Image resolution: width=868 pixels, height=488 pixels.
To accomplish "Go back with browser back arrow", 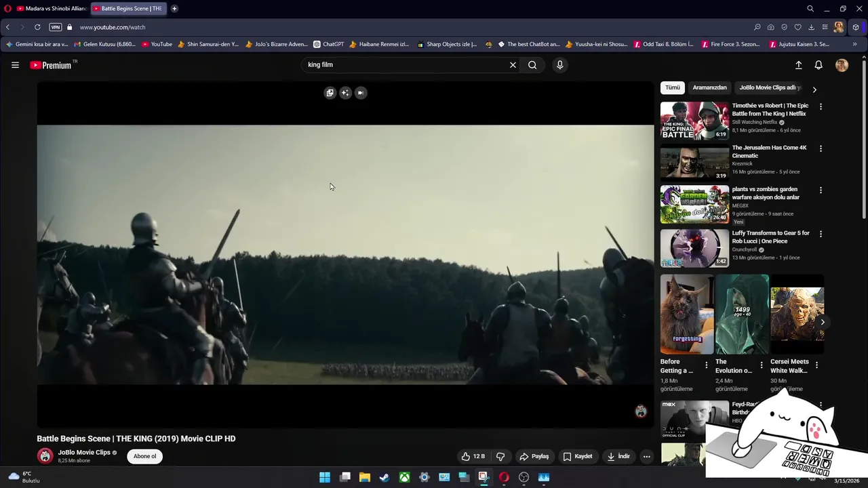I will tap(7, 27).
